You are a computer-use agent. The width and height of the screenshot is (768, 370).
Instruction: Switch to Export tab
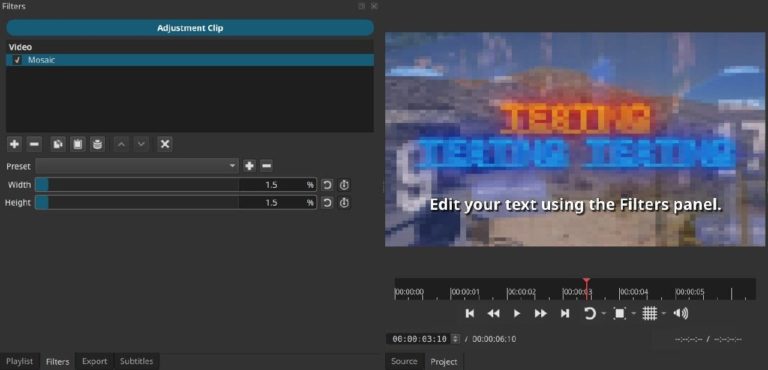tap(95, 361)
